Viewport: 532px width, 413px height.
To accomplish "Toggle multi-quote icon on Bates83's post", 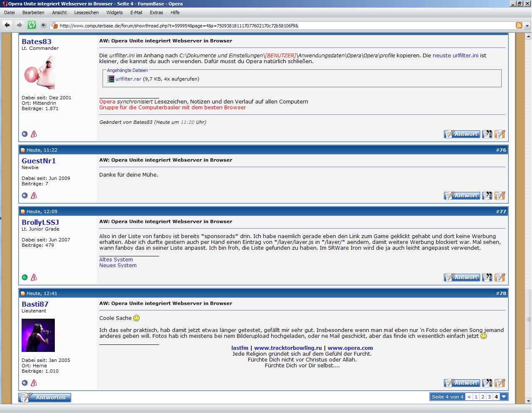I will point(487,134).
